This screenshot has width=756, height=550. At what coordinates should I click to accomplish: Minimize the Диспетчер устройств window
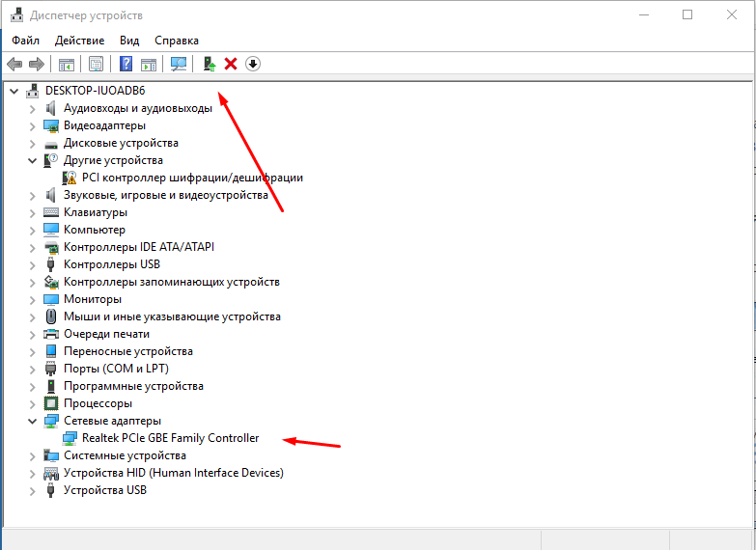click(644, 14)
